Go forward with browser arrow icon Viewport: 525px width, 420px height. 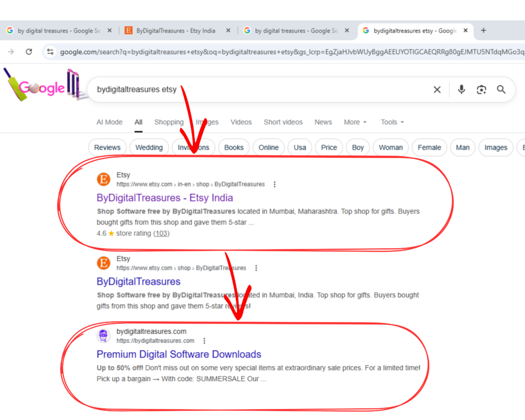click(10, 51)
